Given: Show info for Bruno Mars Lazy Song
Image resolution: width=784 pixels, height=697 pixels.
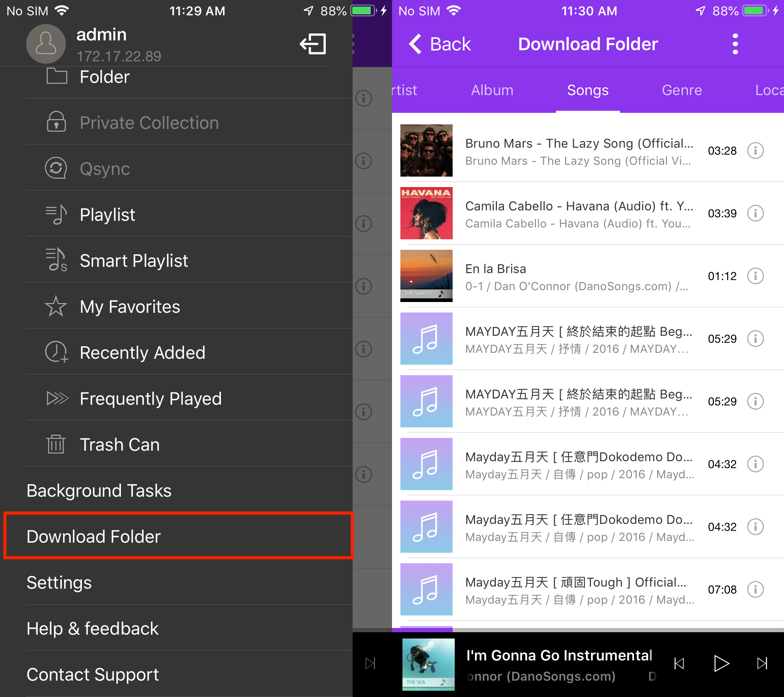Looking at the screenshot, I should pyautogui.click(x=755, y=151).
